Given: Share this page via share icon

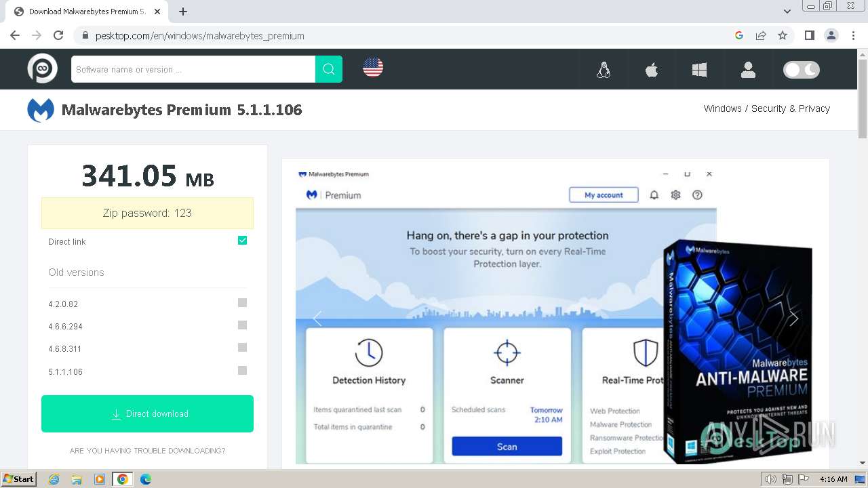Looking at the screenshot, I should (761, 35).
